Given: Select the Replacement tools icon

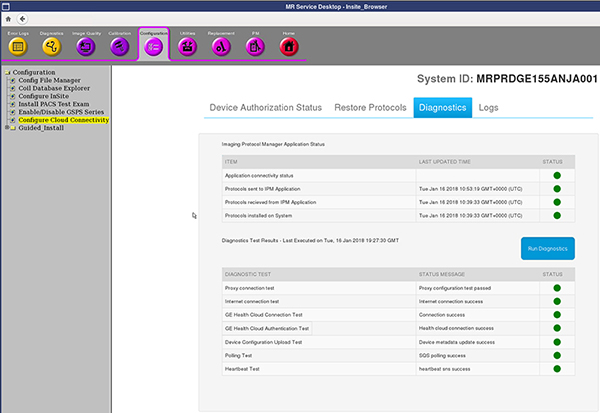Looking at the screenshot, I should pyautogui.click(x=221, y=45).
